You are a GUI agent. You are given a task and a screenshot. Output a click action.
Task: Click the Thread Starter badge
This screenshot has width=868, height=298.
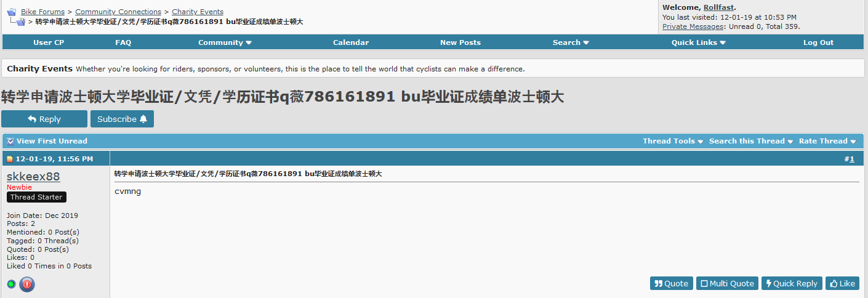coord(36,197)
